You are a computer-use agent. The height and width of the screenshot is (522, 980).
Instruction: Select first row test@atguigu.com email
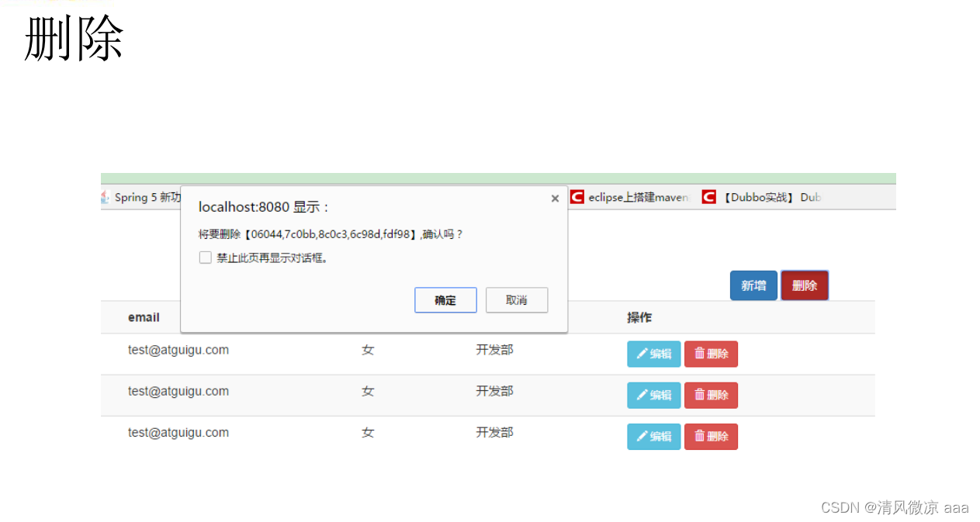(x=178, y=350)
